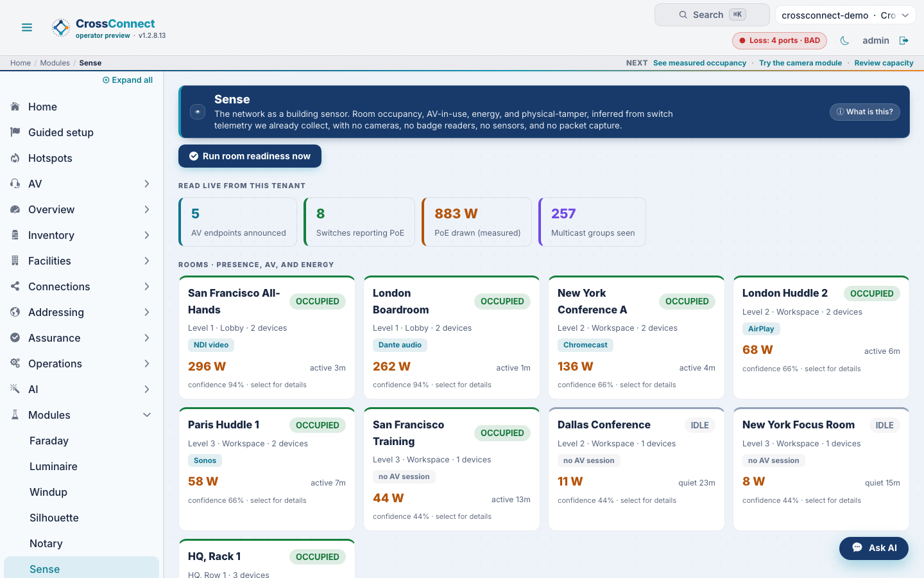Click the logout icon beside admin

point(904,40)
